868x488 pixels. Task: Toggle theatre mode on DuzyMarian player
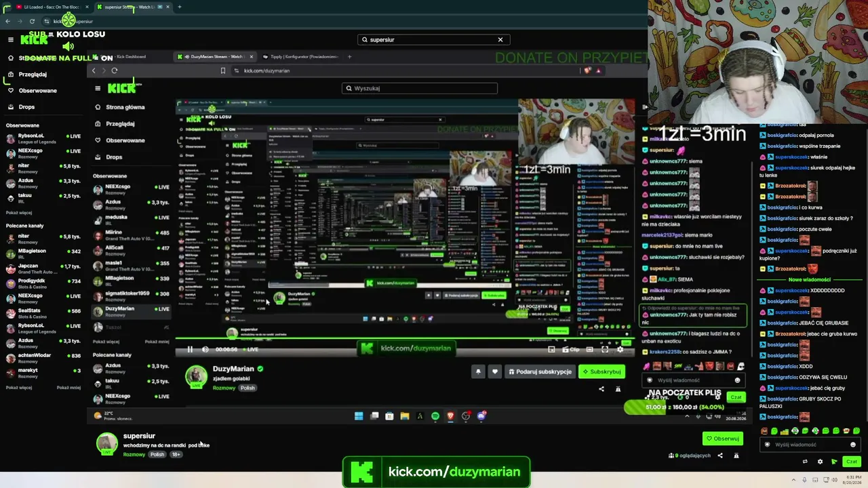tap(589, 349)
